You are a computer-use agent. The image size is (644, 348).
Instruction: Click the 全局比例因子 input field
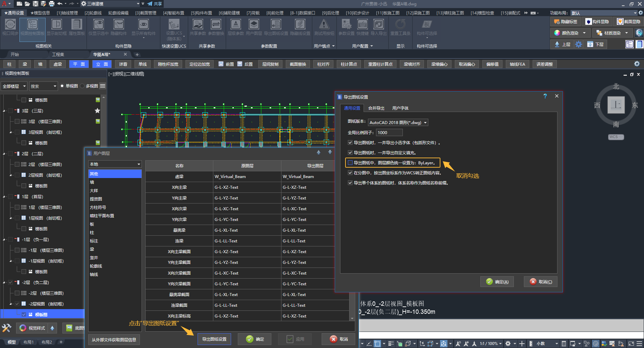coord(389,133)
